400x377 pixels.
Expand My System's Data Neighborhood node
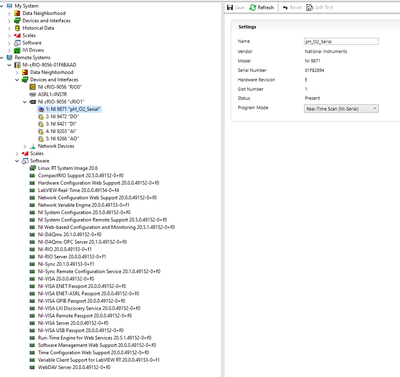[9, 13]
